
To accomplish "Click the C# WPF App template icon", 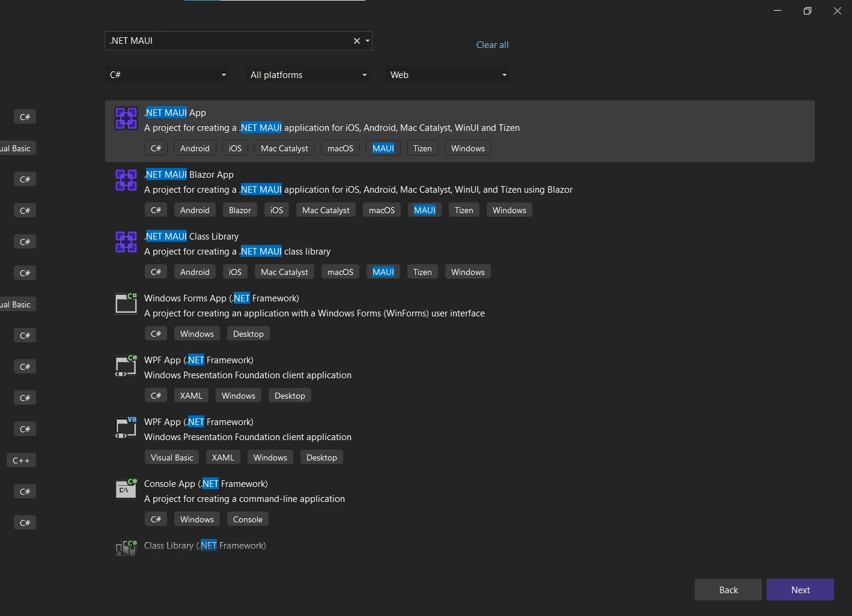I will click(126, 365).
